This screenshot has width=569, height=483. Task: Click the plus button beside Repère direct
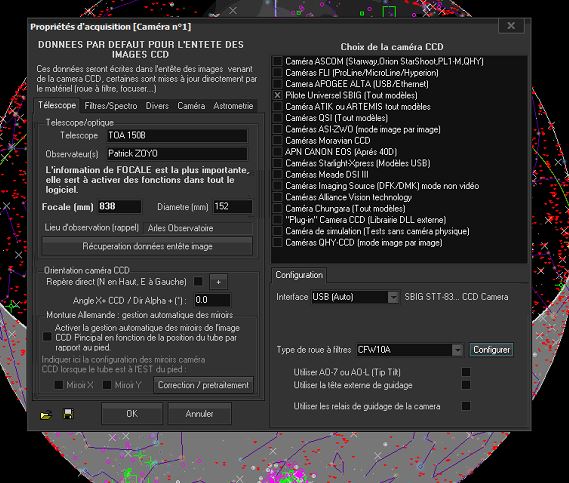click(x=218, y=282)
